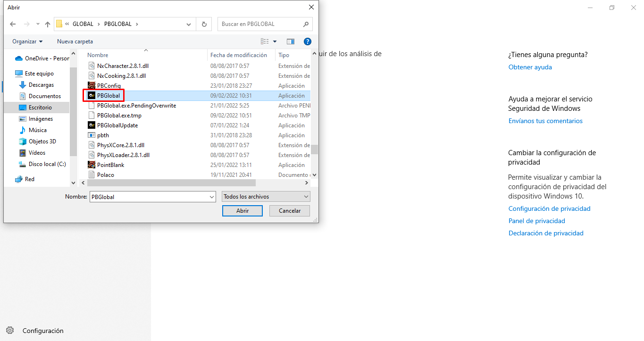Open the search magnifier in Buscar box
Screen dimensions: 644x341
pos(306,24)
